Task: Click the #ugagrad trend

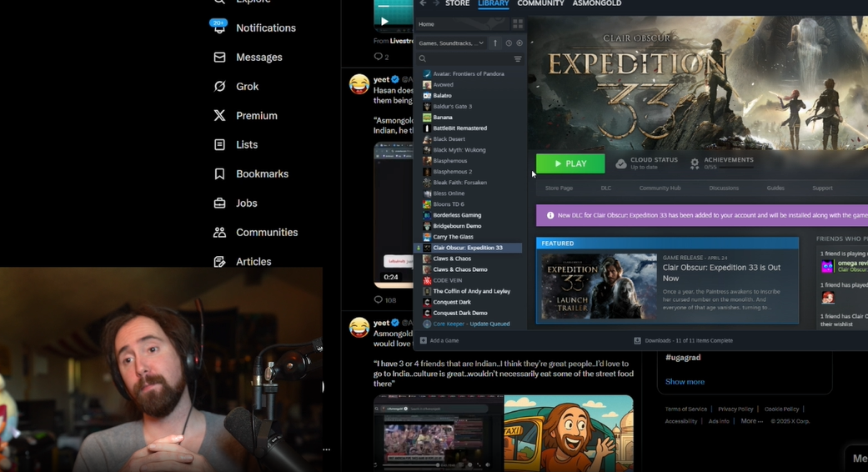Action: 683,358
